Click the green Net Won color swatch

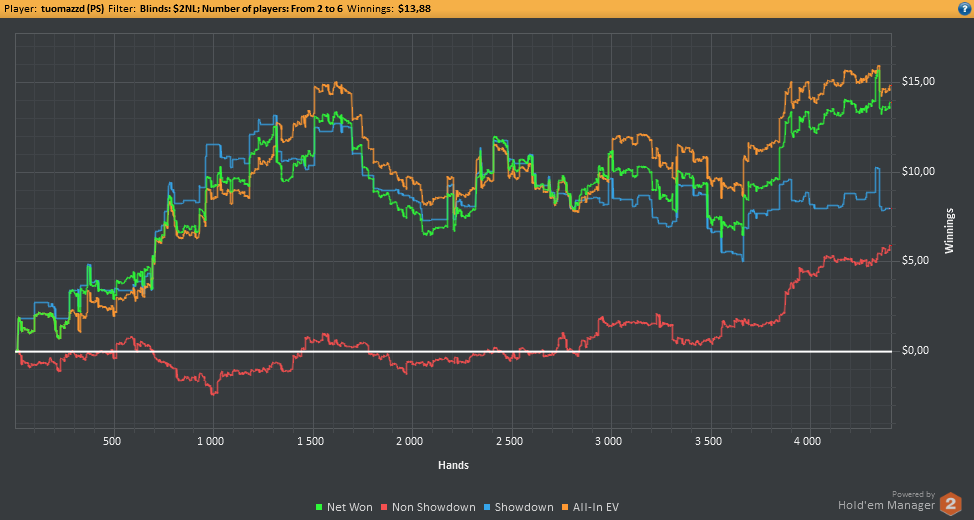319,508
